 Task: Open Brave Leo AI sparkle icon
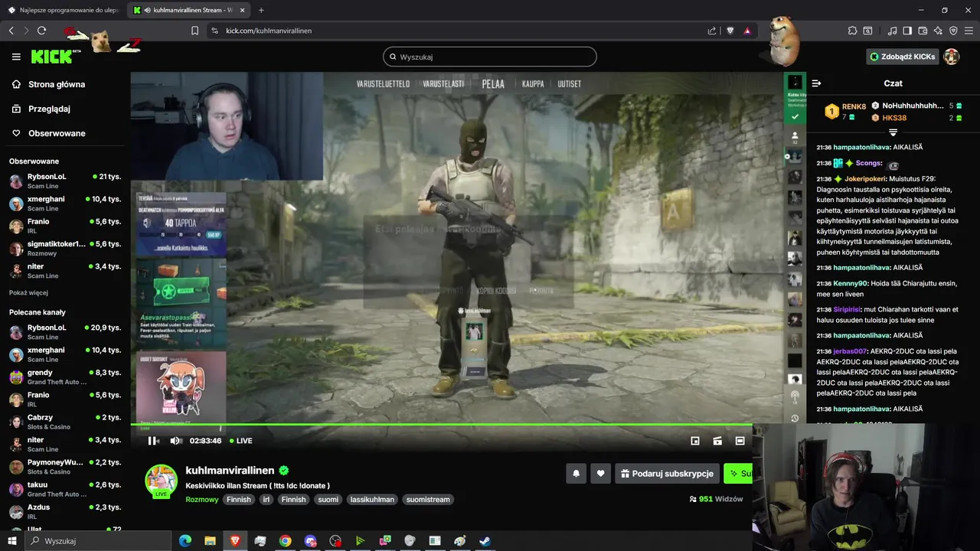click(x=938, y=31)
